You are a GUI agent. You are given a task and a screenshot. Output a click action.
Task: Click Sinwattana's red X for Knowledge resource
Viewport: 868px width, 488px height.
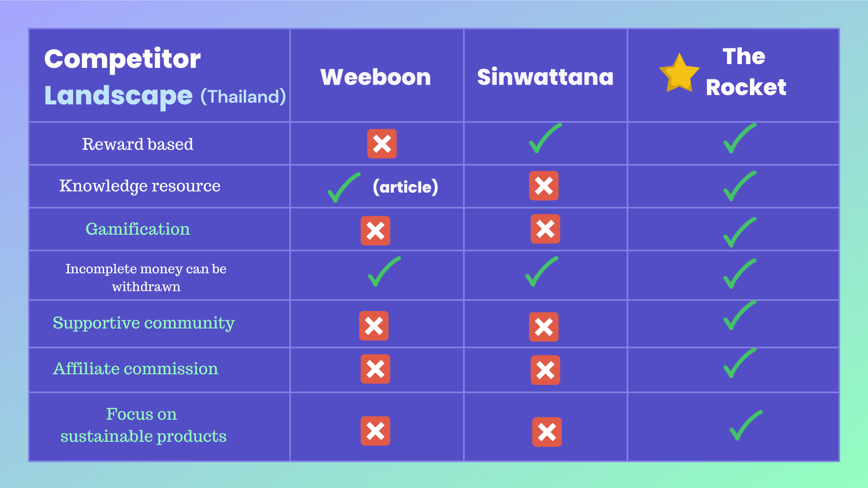click(544, 186)
